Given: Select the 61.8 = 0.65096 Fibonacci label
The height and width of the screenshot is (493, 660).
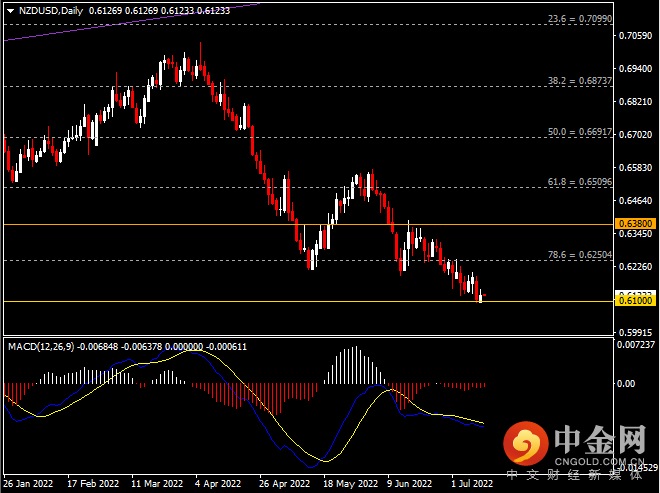Looking at the screenshot, I should tap(580, 181).
